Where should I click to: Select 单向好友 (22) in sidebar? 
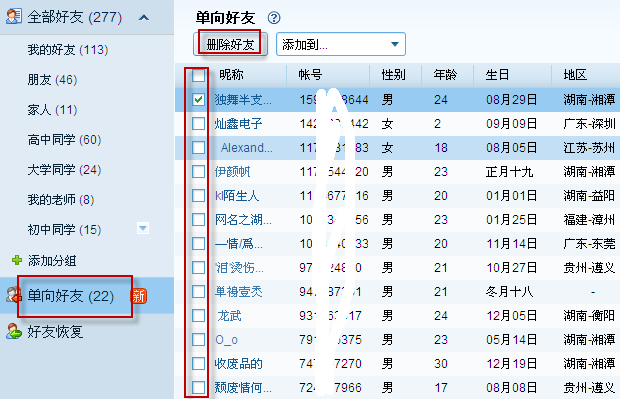71,296
